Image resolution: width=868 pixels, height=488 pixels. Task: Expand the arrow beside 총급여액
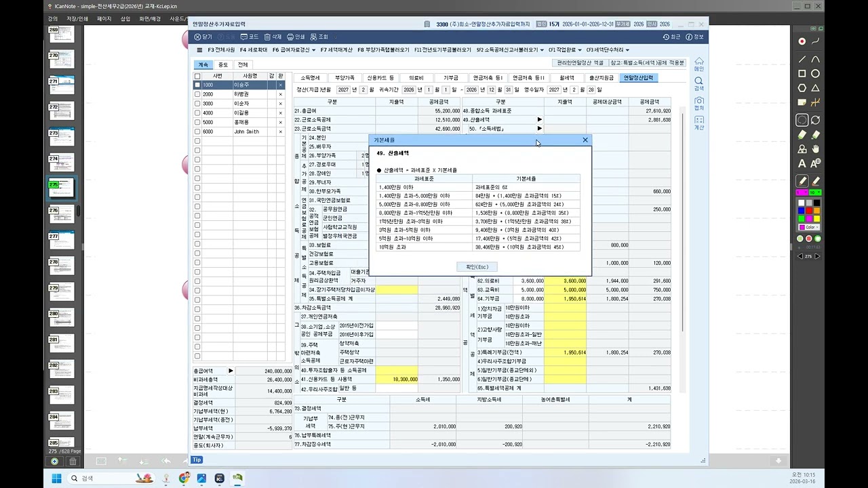coord(231,371)
